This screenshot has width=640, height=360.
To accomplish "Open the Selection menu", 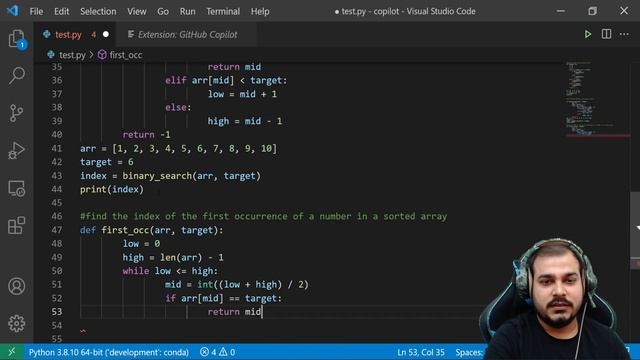I will pyautogui.click(x=98, y=11).
